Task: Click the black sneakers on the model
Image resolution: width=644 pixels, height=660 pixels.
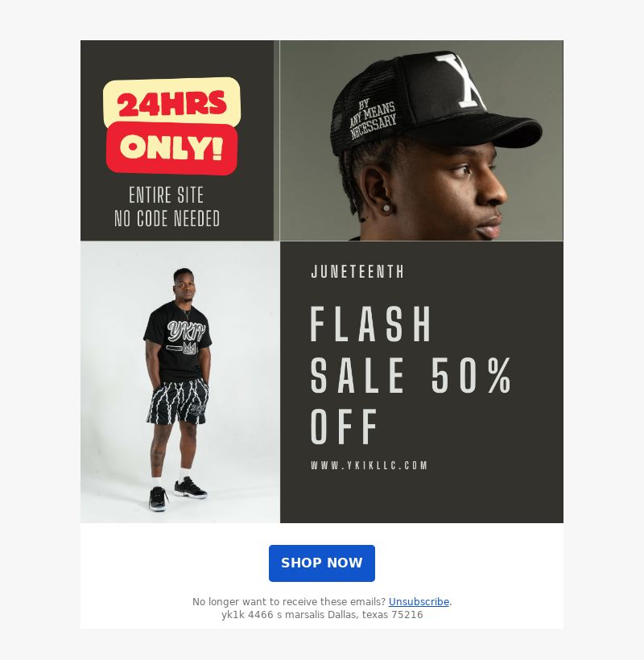Action: tap(178, 493)
